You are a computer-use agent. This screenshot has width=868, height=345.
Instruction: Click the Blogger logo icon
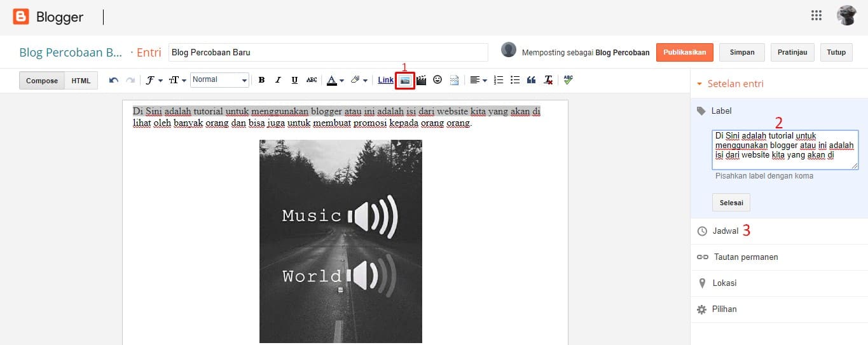(21, 17)
